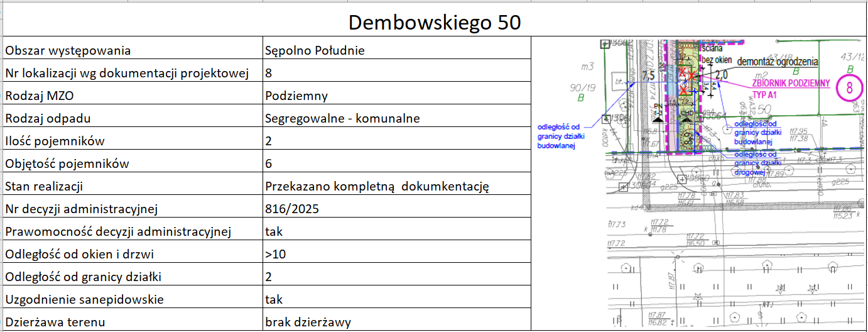Select the Segregowalne - komunalne cell

click(342, 118)
